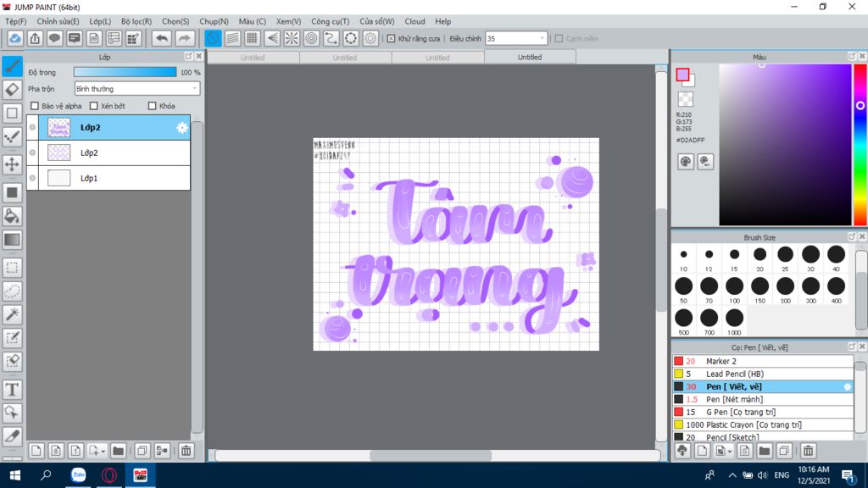Open the Cửa sổ(W) menu
The image size is (868, 488).
tap(377, 21)
